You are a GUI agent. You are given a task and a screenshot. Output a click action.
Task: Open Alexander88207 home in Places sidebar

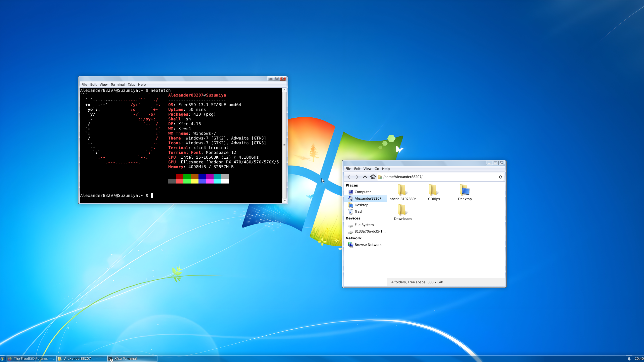pos(365,199)
